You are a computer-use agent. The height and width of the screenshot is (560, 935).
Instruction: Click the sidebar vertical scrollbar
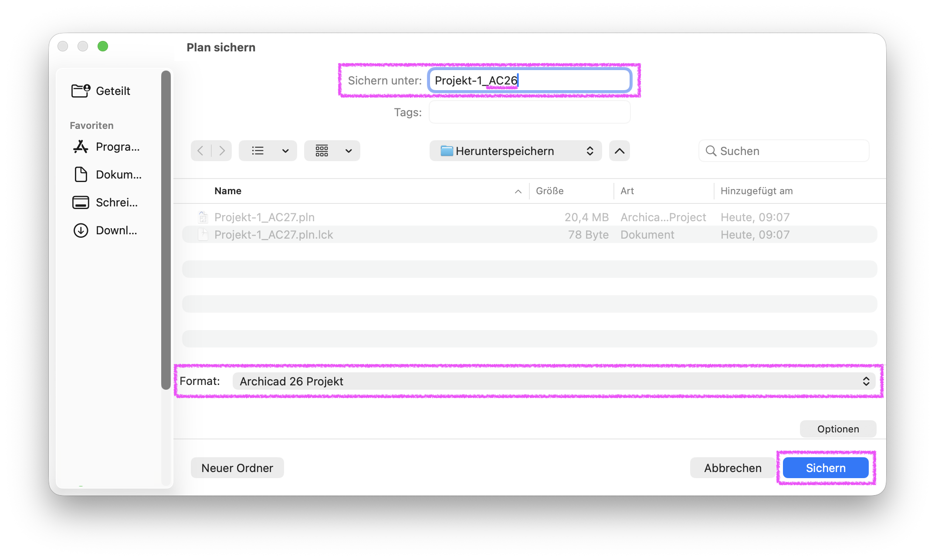(166, 230)
